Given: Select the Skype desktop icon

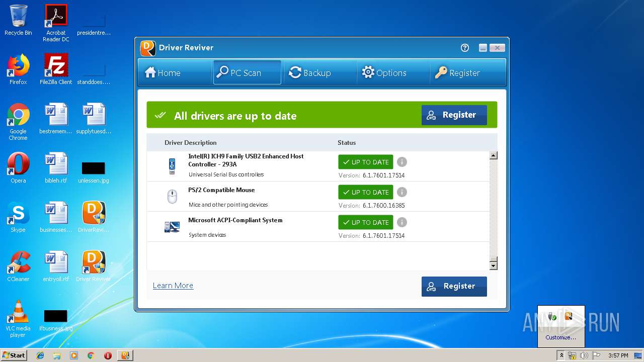Looking at the screenshot, I should click(18, 217).
